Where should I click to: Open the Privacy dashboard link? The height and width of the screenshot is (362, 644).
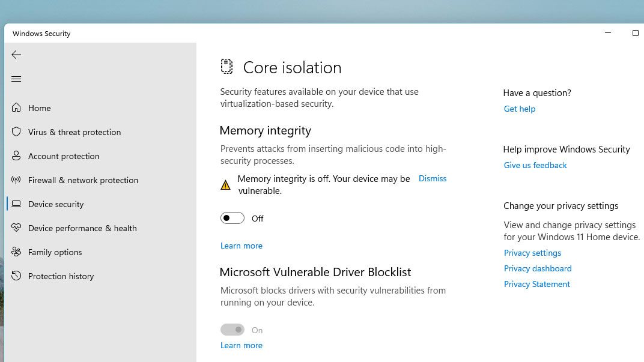(537, 268)
